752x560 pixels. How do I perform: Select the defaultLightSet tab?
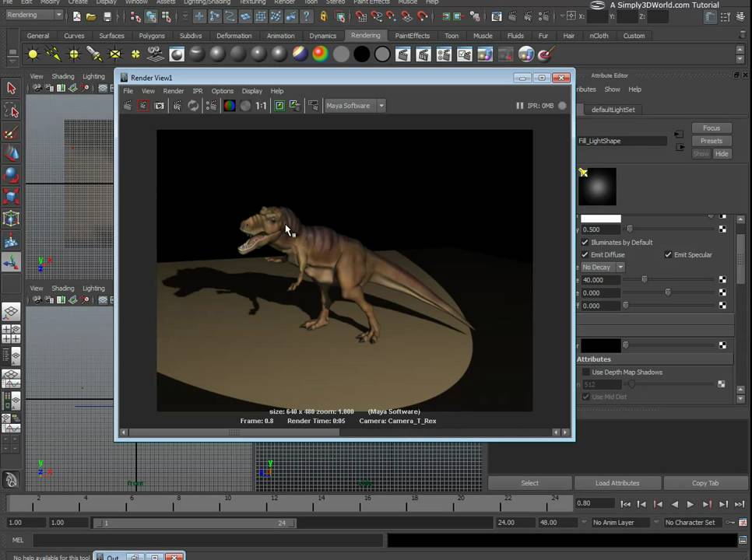coord(613,110)
